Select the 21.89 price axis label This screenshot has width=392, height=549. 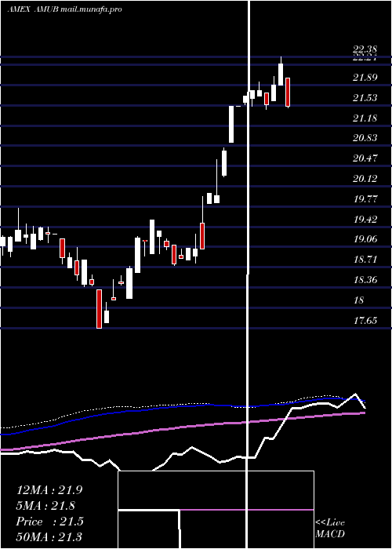coord(365,78)
